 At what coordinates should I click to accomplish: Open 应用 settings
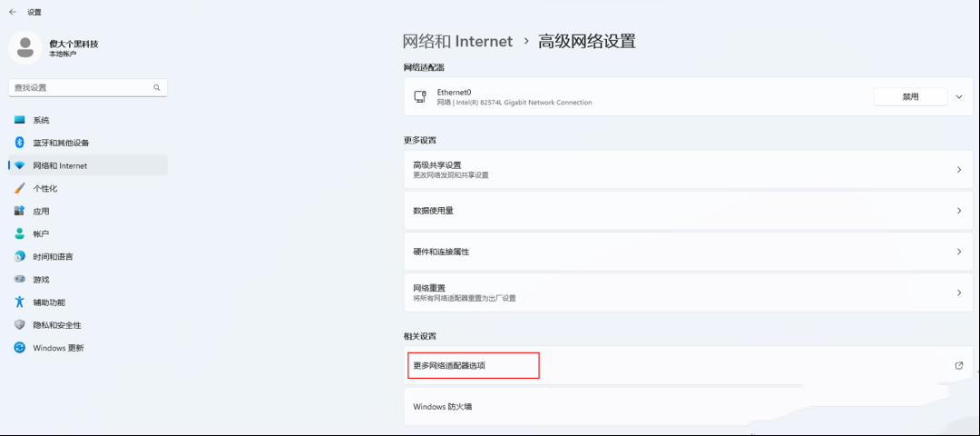(88, 212)
